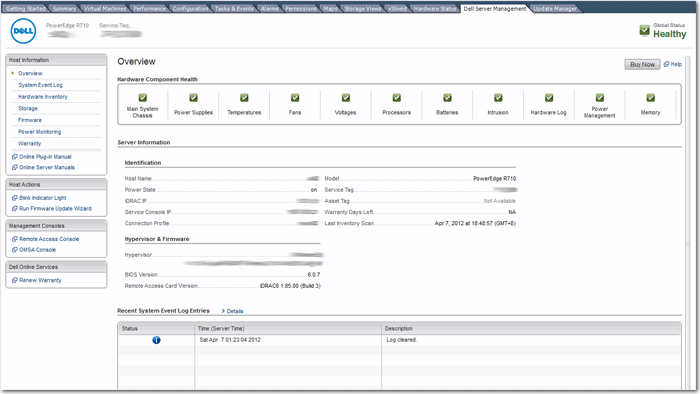
Task: Select the Dell Server Management tab
Action: click(495, 8)
